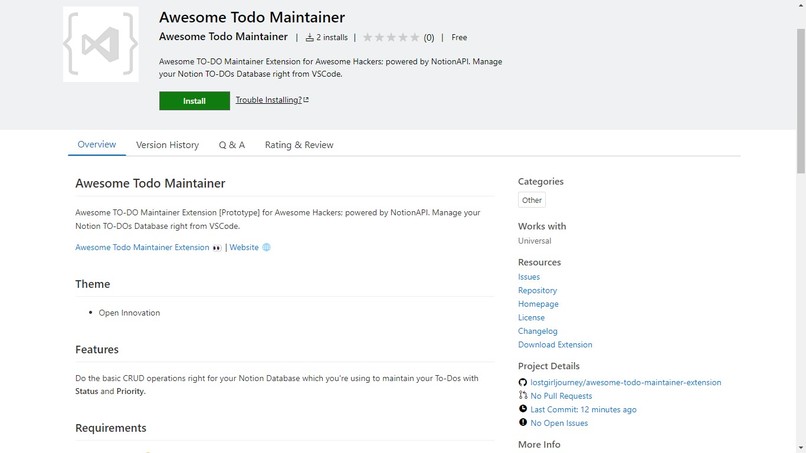This screenshot has height=453, width=806.
Task: Open lostgirljourney/awesome-todo-maintainer-extension repo link
Action: point(626,382)
